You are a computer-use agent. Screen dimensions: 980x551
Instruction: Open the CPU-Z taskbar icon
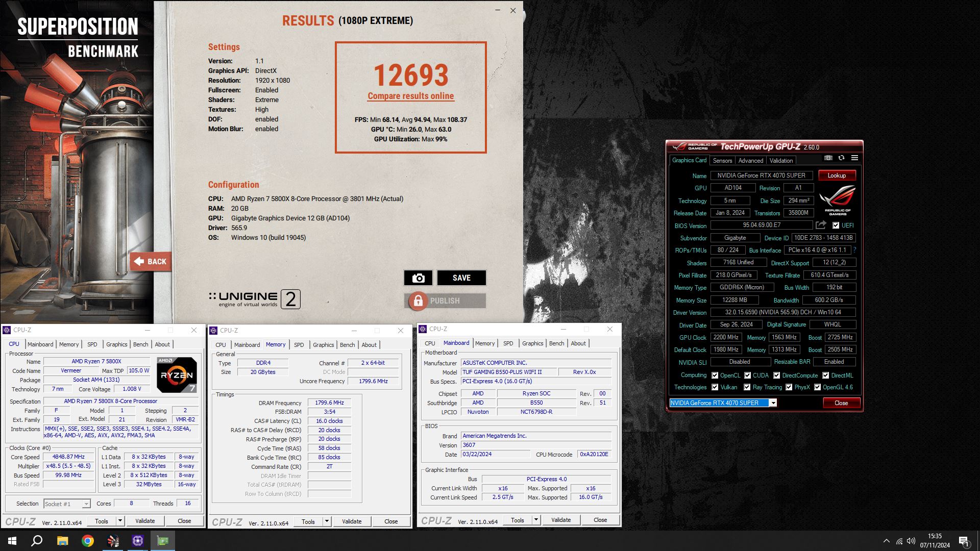[138, 541]
